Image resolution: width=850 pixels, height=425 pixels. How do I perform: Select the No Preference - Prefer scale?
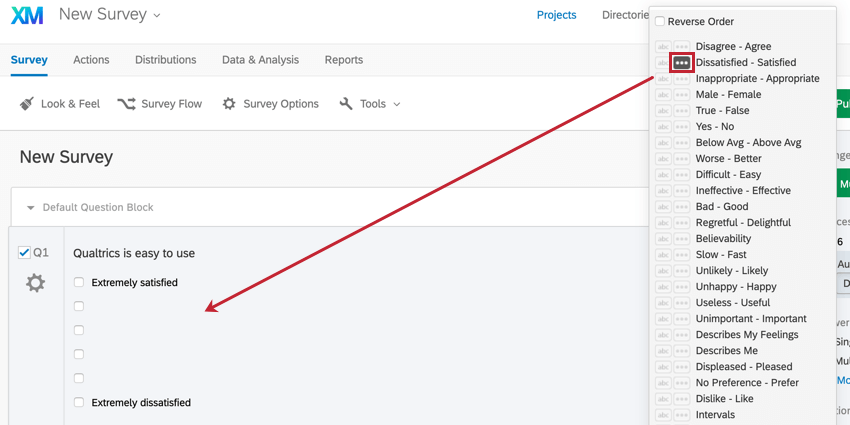pyautogui.click(x=748, y=383)
